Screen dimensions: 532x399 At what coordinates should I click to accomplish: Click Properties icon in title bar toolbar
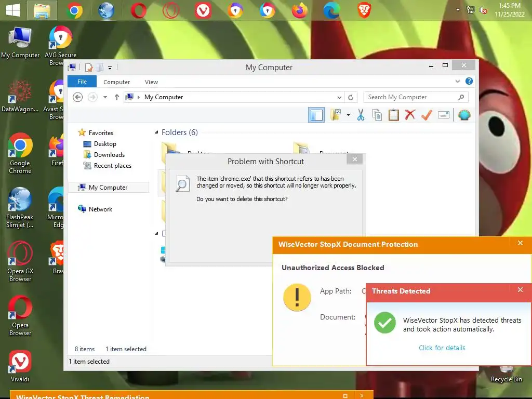[x=88, y=67]
